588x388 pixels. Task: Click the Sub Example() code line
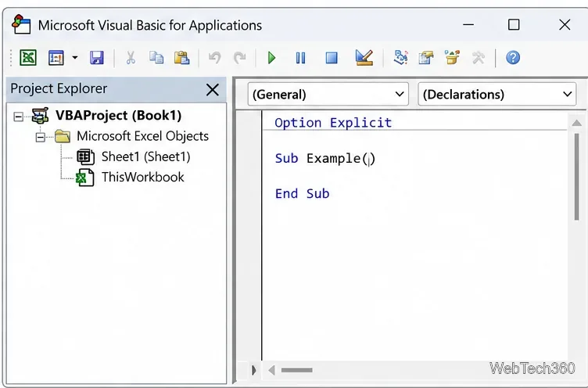pyautogui.click(x=324, y=158)
